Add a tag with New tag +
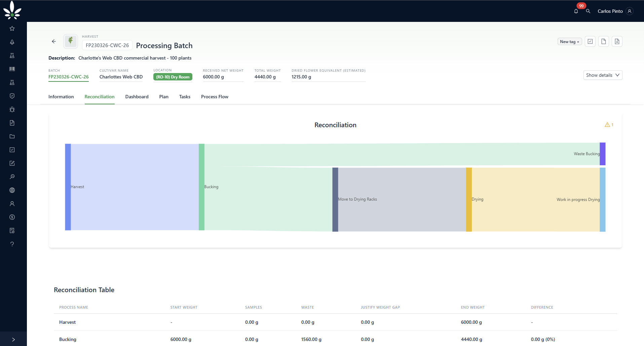644x346 pixels. tap(570, 42)
